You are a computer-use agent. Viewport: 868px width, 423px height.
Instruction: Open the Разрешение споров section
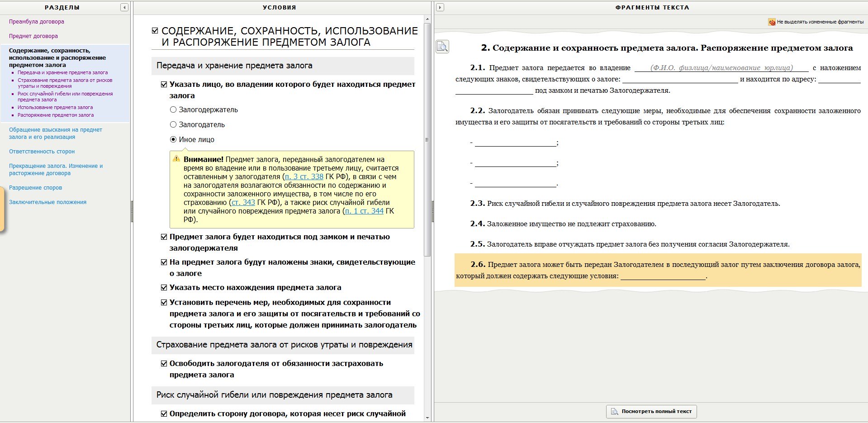(x=36, y=188)
